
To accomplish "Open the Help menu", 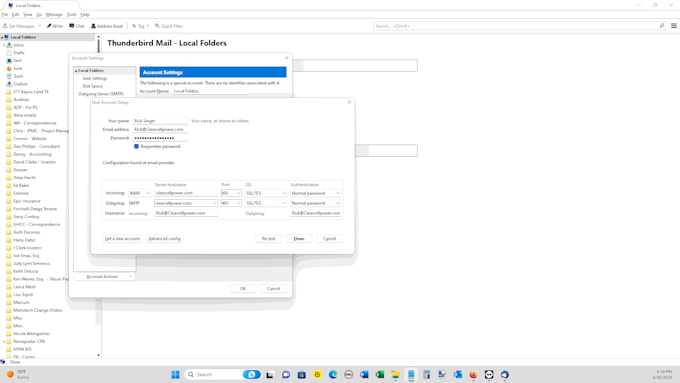I will point(85,14).
